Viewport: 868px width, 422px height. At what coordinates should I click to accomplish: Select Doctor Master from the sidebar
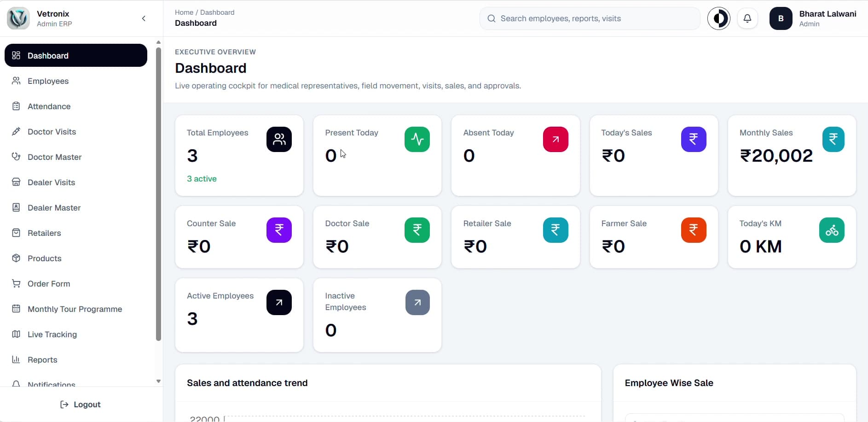coord(76,157)
